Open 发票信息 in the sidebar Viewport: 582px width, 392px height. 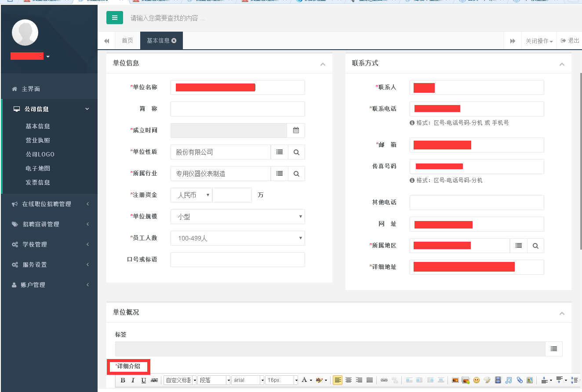point(38,182)
